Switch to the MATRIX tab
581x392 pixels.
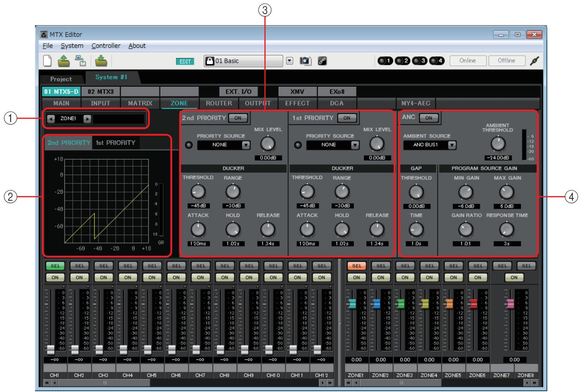click(x=140, y=103)
